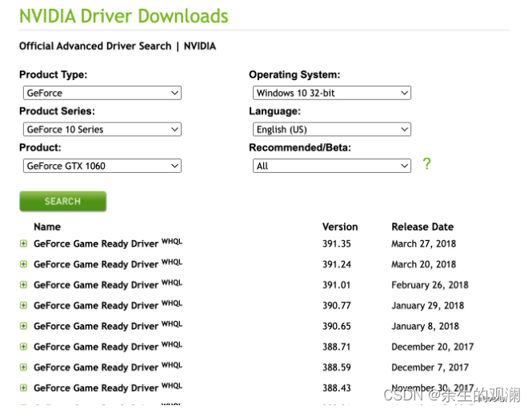Viewport: 532px width, 410px height.
Task: Open the Operating System dropdown
Action: click(332, 93)
